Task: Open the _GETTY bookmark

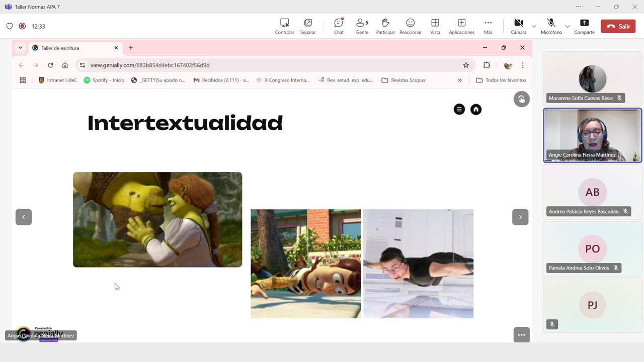Action: click(x=158, y=80)
